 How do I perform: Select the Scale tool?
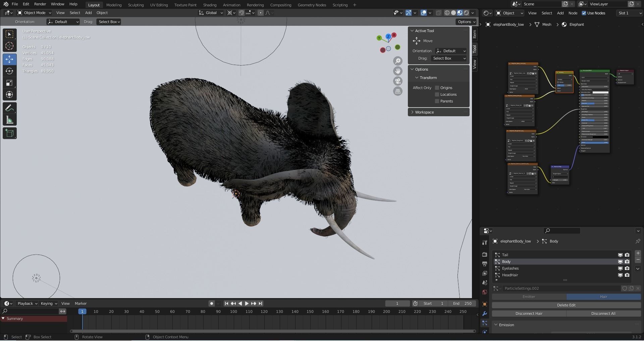[9, 83]
